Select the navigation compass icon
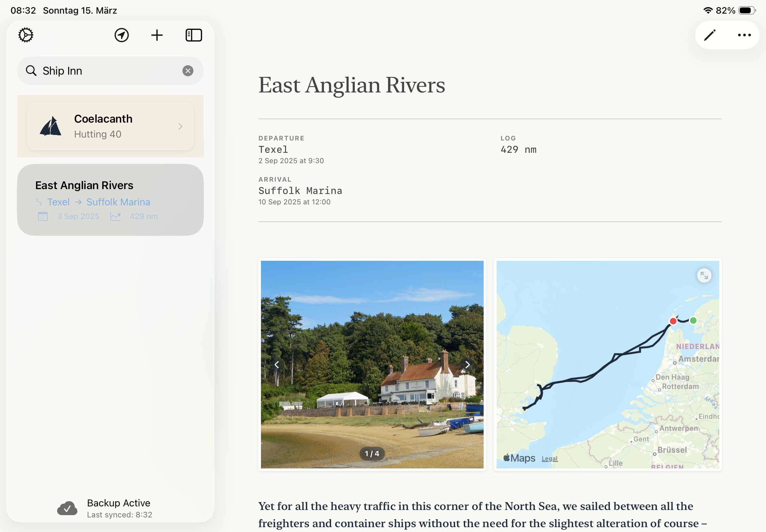 [121, 35]
